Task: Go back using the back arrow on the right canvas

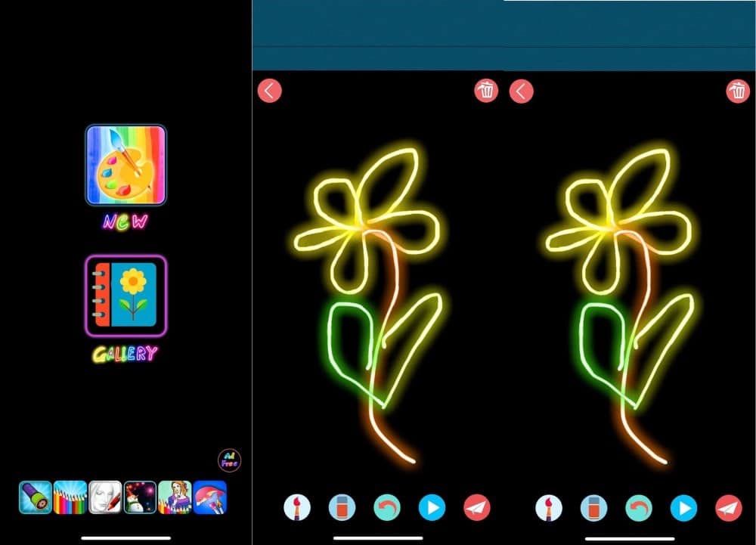Action: [521, 91]
